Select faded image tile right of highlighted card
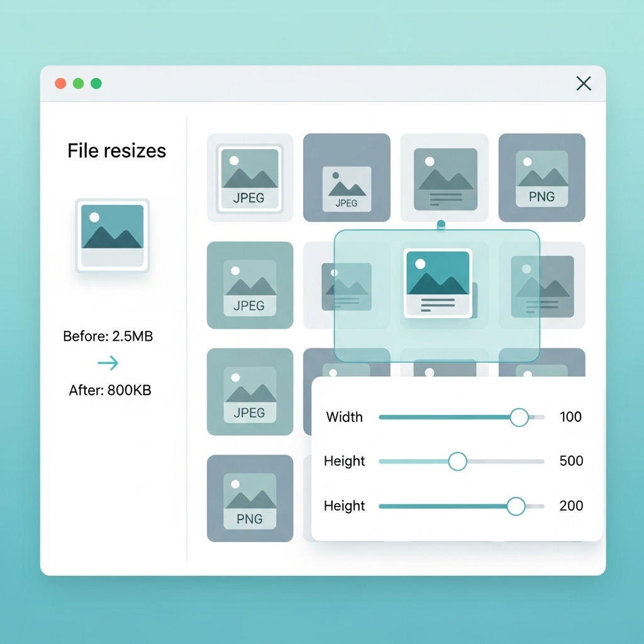 (x=542, y=286)
